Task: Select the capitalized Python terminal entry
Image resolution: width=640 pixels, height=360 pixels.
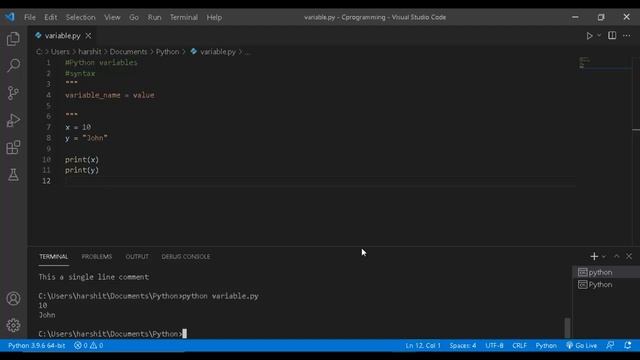Action: [x=606, y=284]
